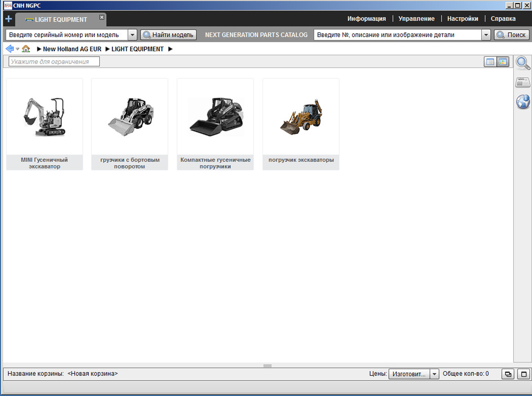Switch to thumbnail grid view
This screenshot has width=532, height=396.
click(x=503, y=62)
